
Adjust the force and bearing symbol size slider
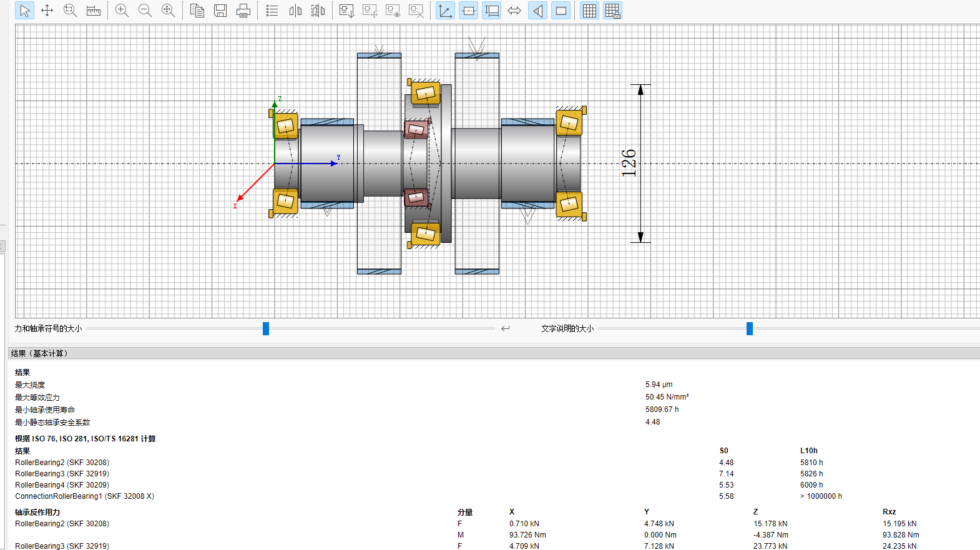point(266,328)
